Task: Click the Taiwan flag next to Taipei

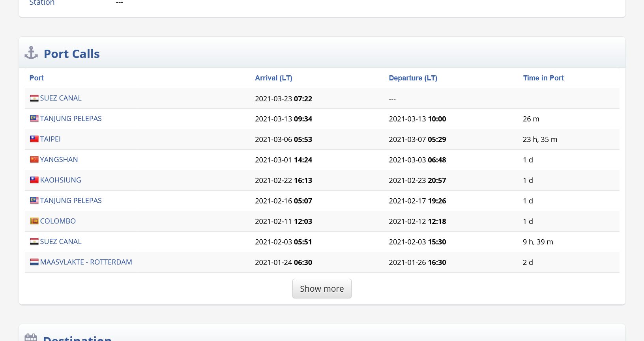Action: (x=34, y=139)
